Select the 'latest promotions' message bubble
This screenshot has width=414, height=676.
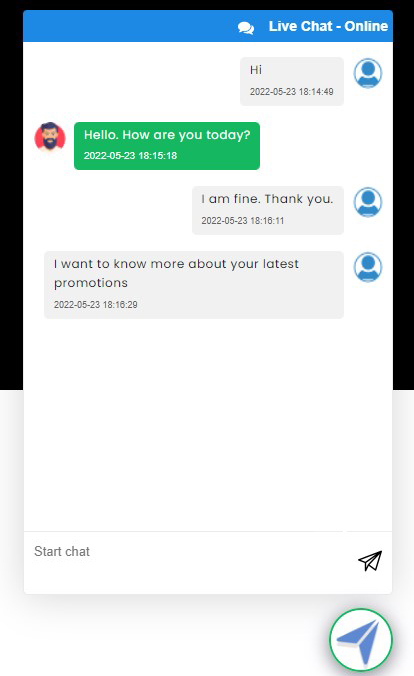pos(194,285)
